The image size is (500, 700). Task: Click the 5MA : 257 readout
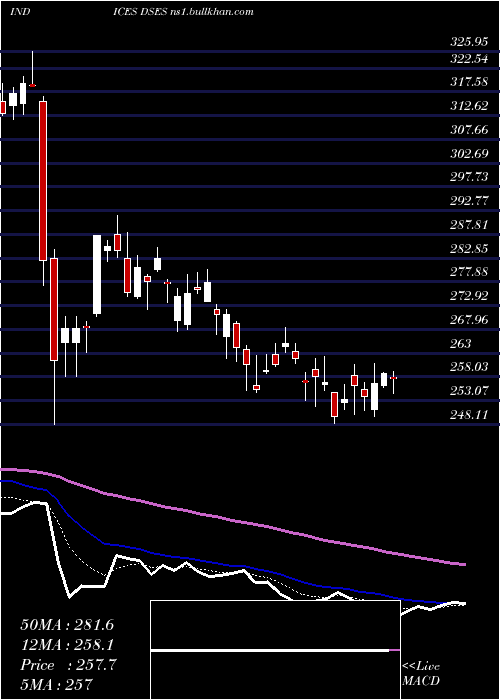click(x=56, y=684)
